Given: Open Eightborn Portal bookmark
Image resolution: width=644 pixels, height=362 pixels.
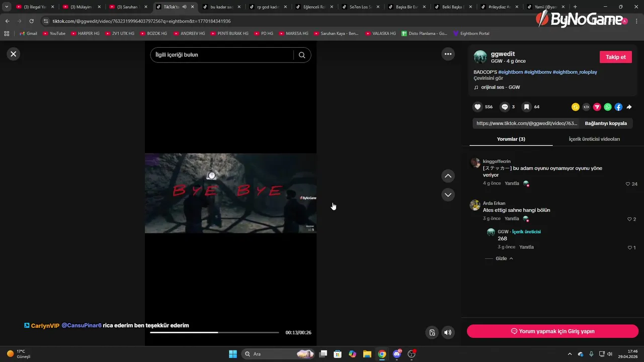Looking at the screenshot, I should tap(471, 33).
